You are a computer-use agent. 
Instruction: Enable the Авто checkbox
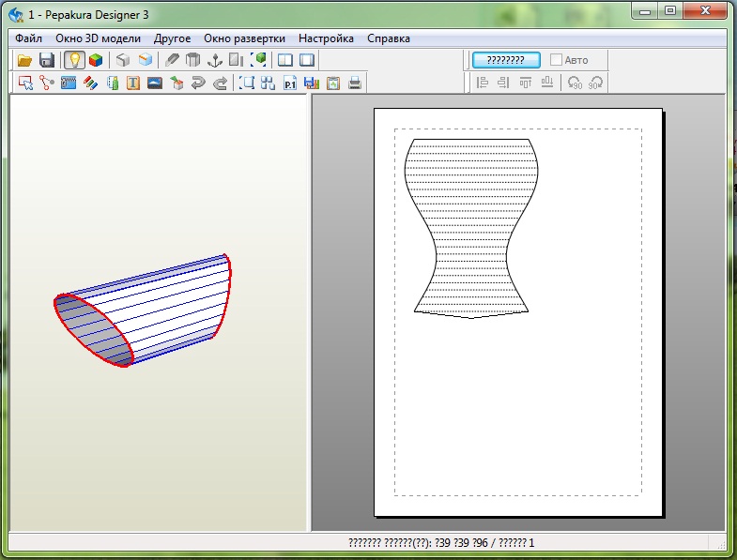point(556,60)
